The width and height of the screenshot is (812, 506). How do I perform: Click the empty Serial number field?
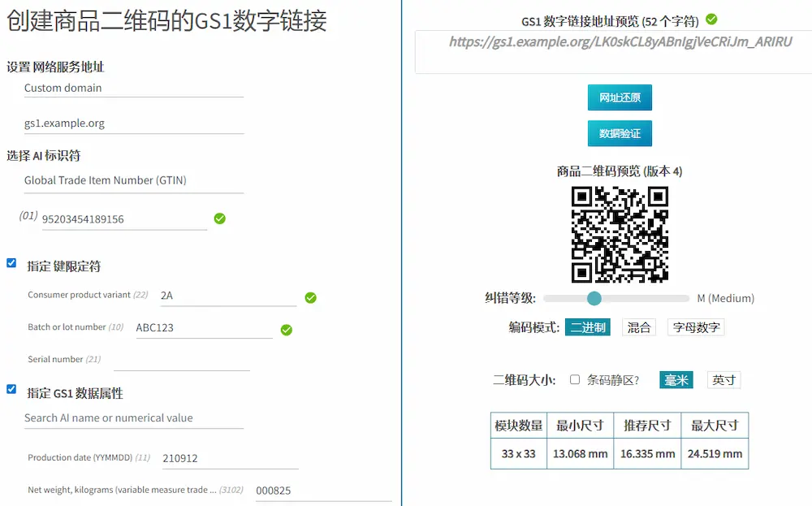[x=182, y=361]
